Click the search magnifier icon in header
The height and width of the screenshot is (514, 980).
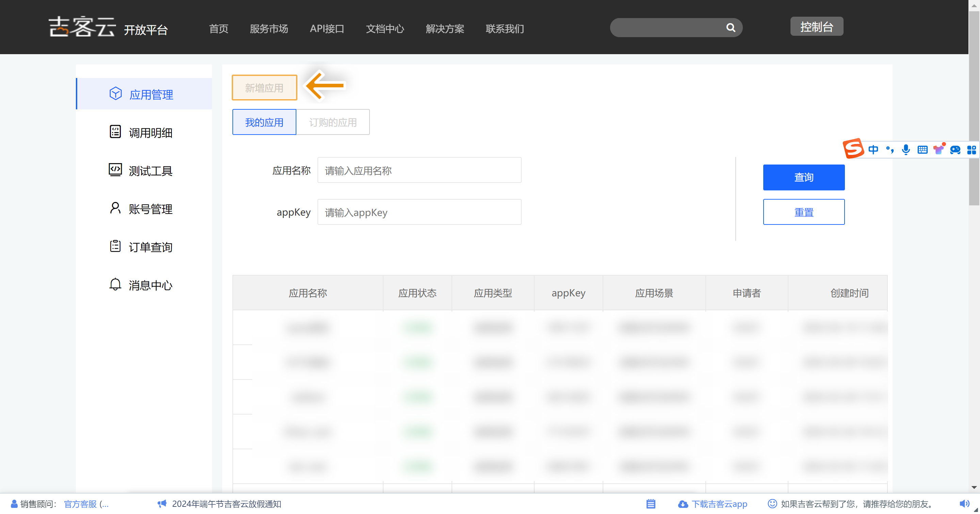[730, 27]
